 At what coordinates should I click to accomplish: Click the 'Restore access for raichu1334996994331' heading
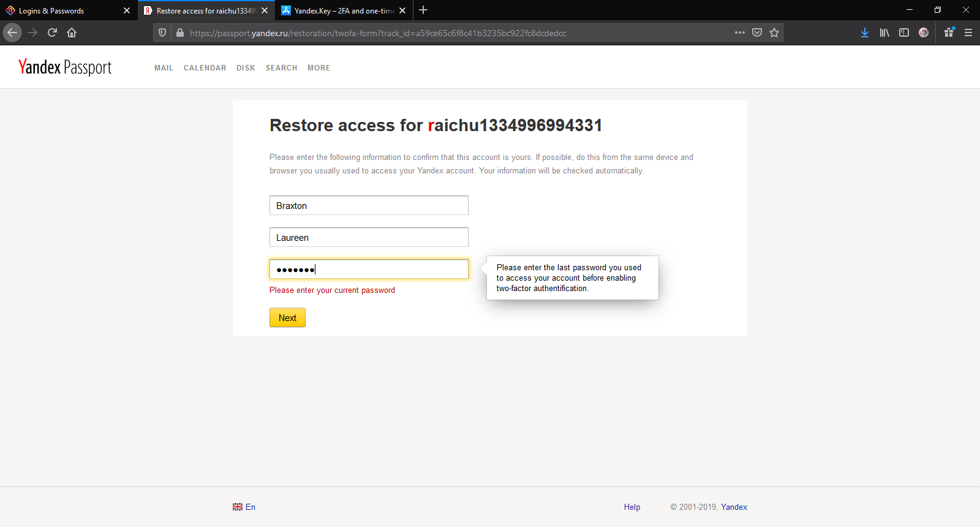coord(436,125)
